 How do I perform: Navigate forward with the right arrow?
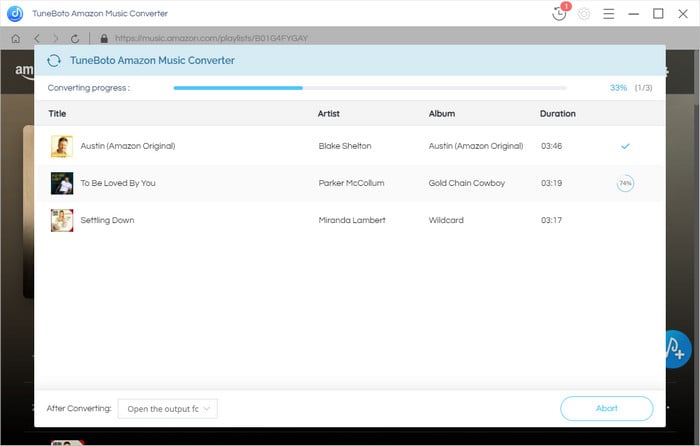[x=55, y=38]
